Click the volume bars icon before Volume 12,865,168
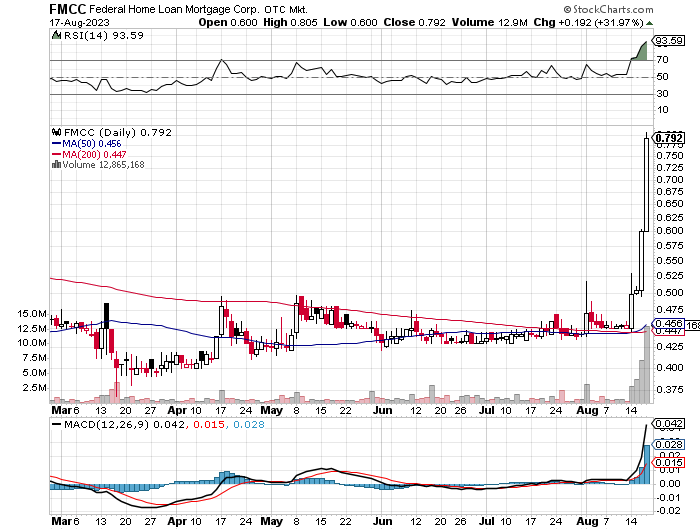The width and height of the screenshot is (700, 530). pyautogui.click(x=56, y=165)
